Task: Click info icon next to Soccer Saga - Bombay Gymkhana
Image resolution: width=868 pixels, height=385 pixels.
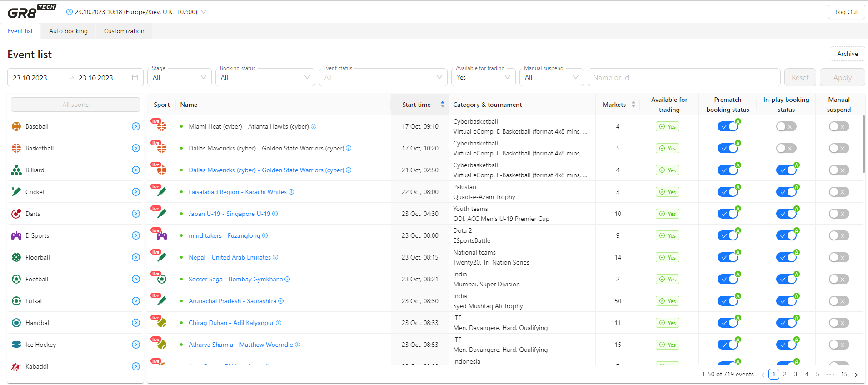Action: coord(287,279)
